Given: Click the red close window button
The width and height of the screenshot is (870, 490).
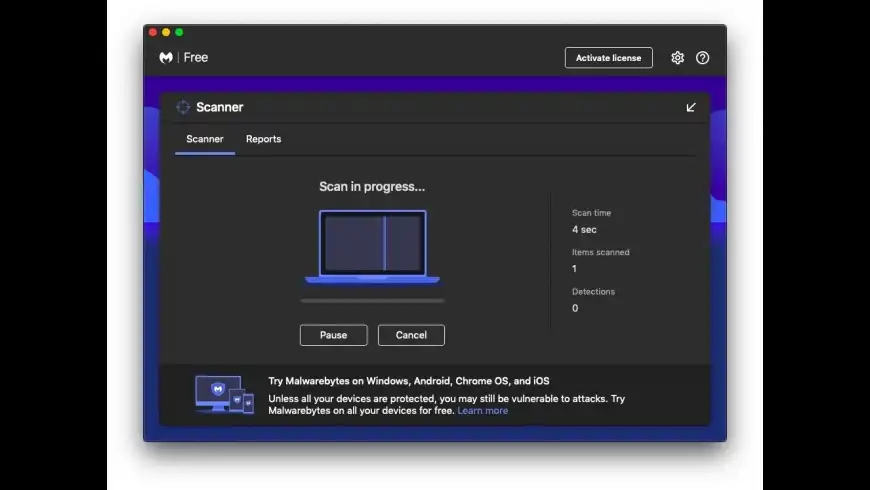Looking at the screenshot, I should [153, 32].
